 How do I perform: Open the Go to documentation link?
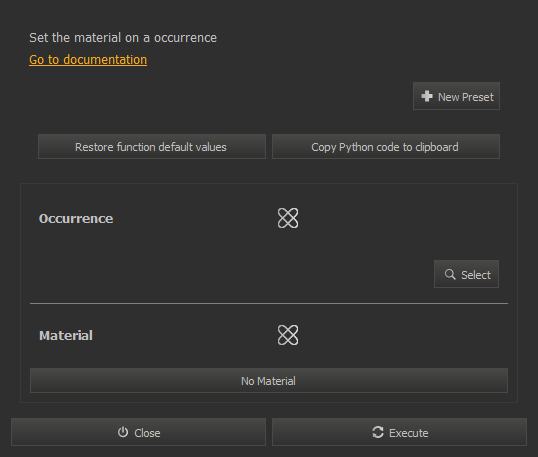pyautogui.click(x=88, y=60)
